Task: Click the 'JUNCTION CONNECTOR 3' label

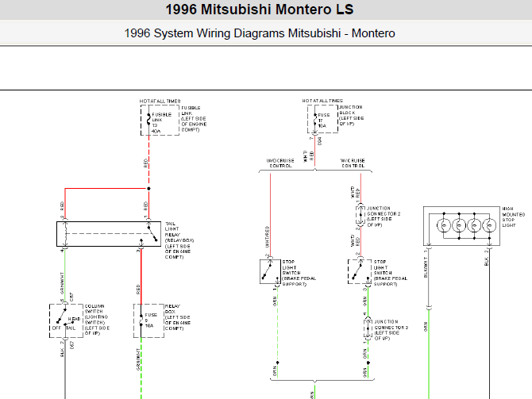Action: pos(391,330)
